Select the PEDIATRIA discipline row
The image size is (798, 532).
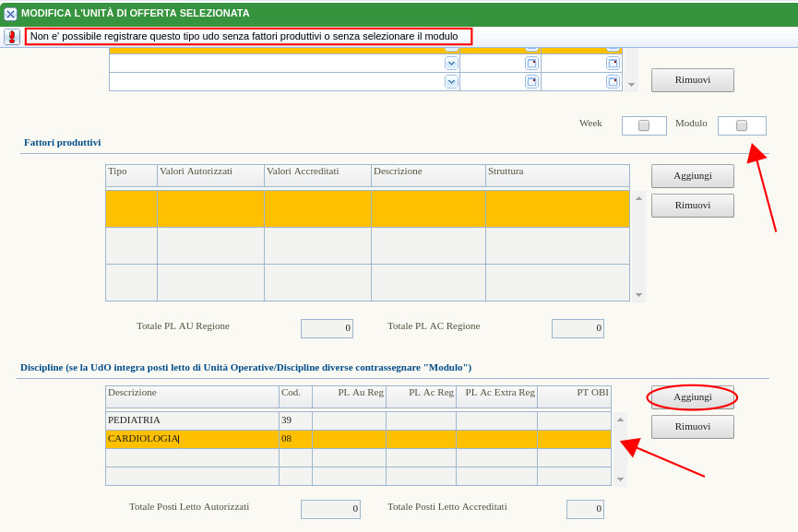coord(192,420)
